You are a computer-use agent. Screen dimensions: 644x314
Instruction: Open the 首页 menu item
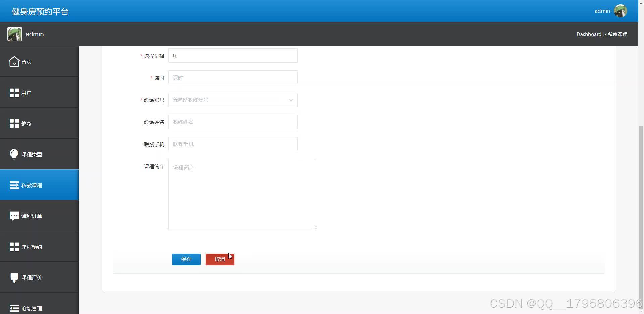[x=40, y=62]
